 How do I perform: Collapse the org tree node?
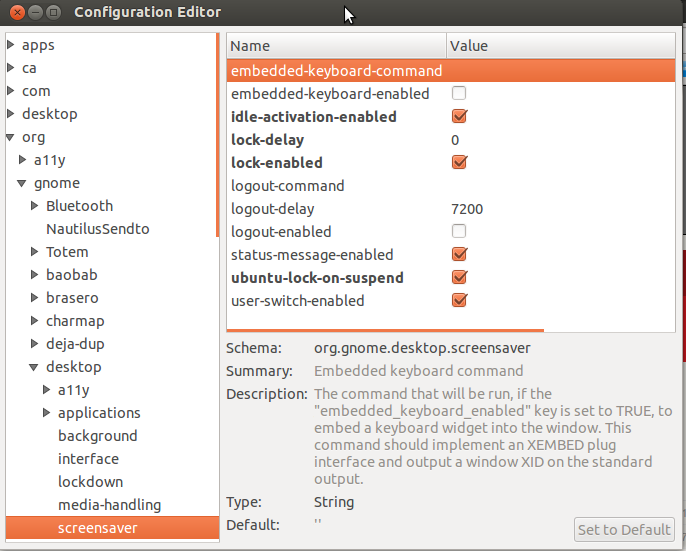(x=10, y=137)
